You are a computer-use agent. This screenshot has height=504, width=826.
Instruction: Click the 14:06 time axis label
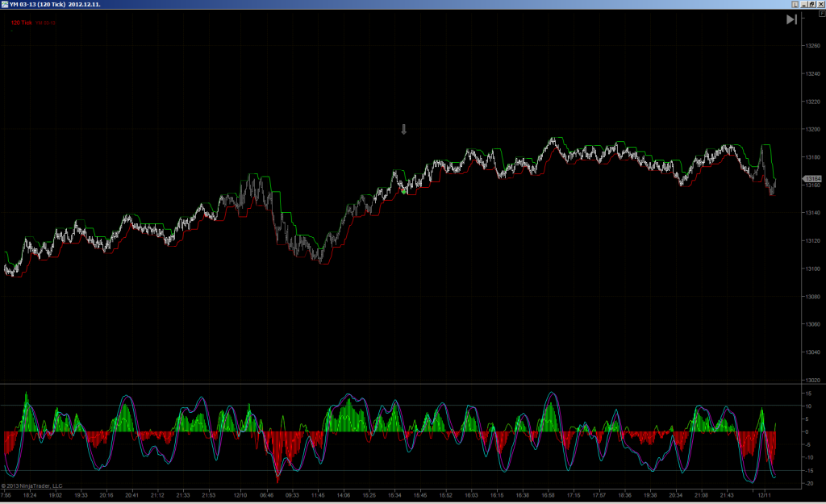click(x=344, y=495)
